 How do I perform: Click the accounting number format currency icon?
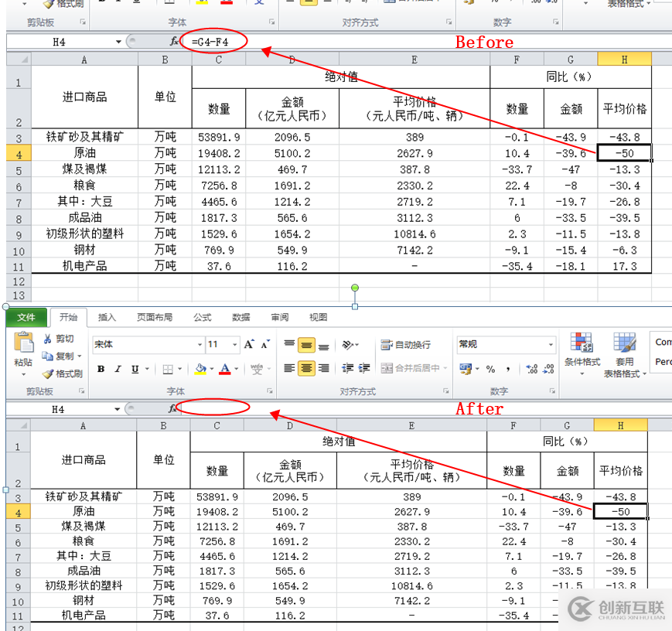[466, 369]
